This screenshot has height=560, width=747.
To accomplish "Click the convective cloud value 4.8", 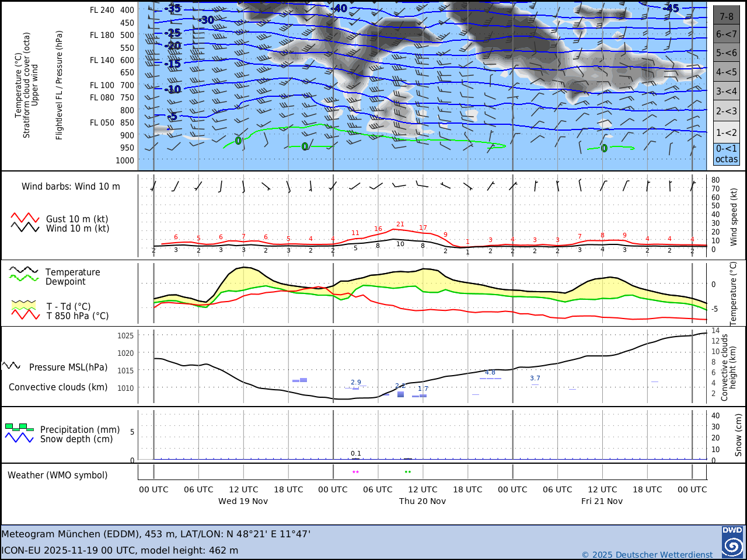I will click(490, 373).
